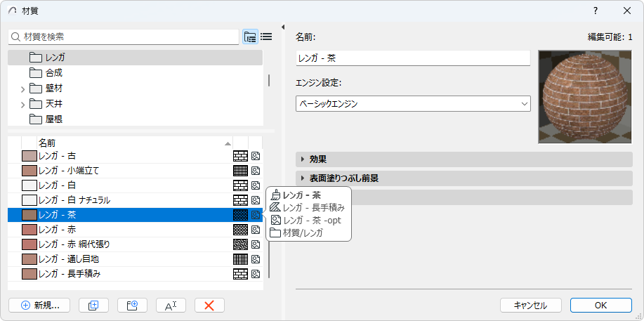644x321 pixels.
Task: Expand the 効果 section
Action: (x=303, y=159)
